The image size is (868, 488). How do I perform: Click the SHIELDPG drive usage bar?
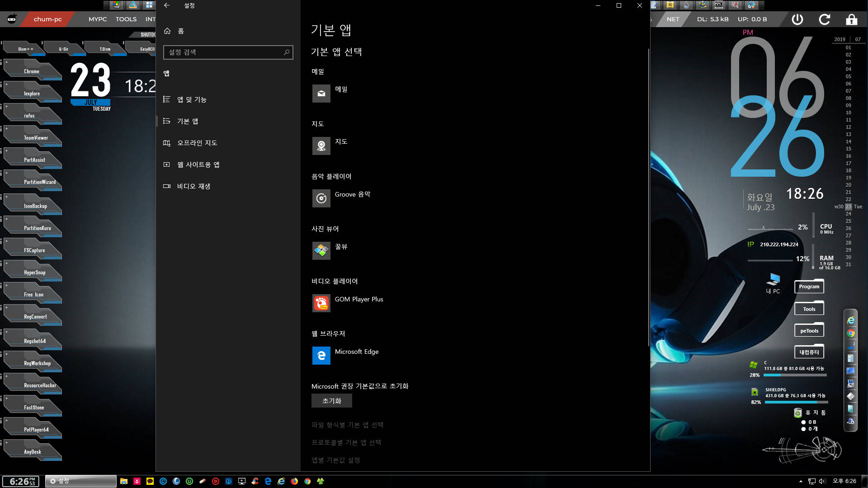point(796,402)
